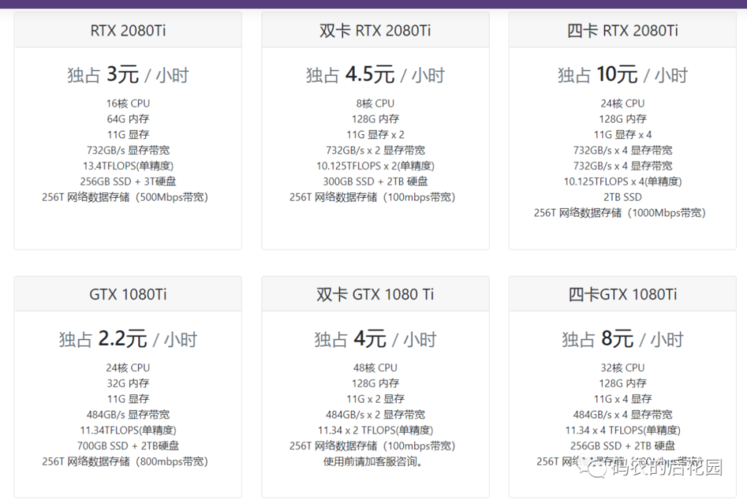Viewport: 747px width, 500px height.
Task: Select the 双卡 RTX 2080Ti plan header
Action: [x=375, y=30]
